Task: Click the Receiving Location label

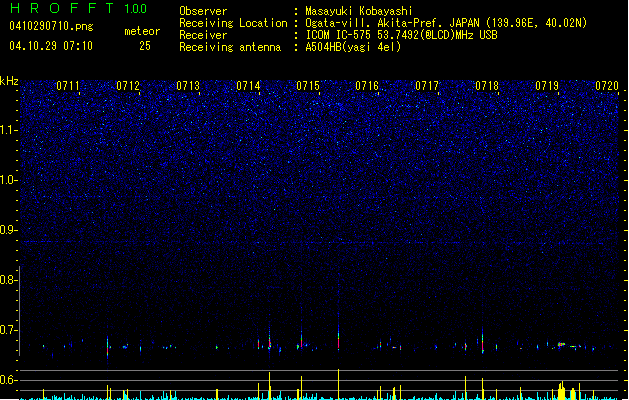Action: [233, 23]
